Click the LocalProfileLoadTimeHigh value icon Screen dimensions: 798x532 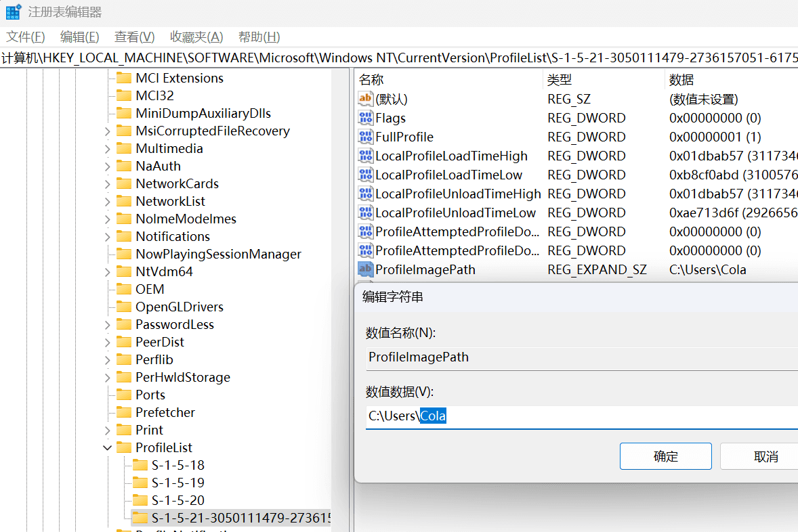[365, 156]
